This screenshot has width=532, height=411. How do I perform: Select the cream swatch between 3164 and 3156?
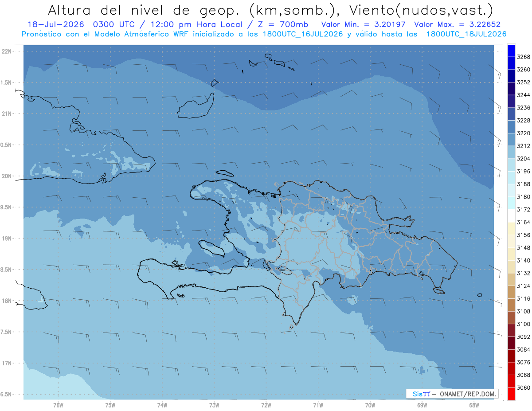tap(511, 228)
